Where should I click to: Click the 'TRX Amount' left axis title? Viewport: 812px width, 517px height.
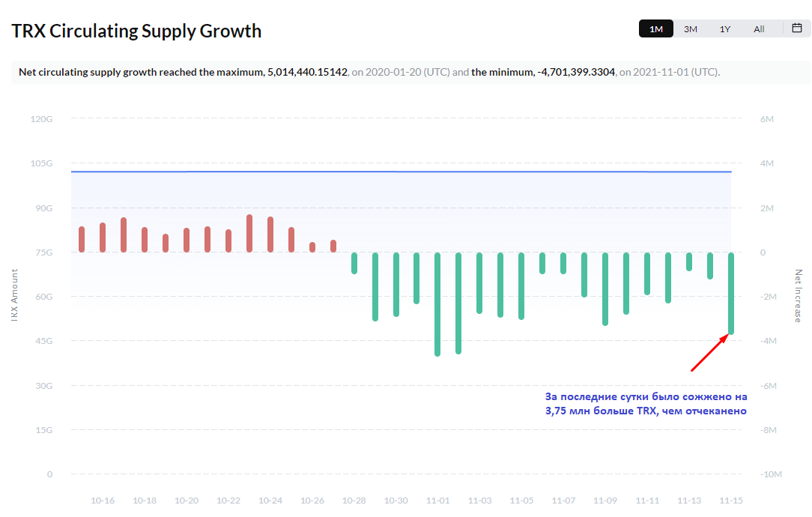(x=14, y=296)
